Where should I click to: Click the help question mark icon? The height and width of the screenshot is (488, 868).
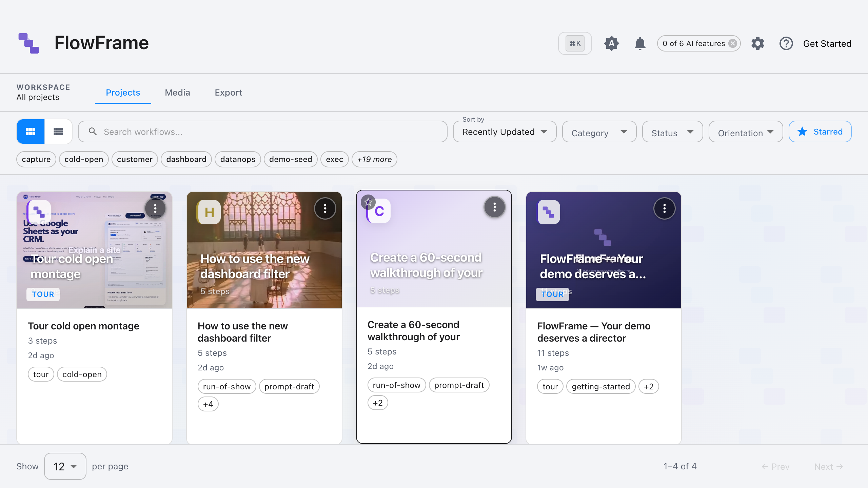pos(786,43)
